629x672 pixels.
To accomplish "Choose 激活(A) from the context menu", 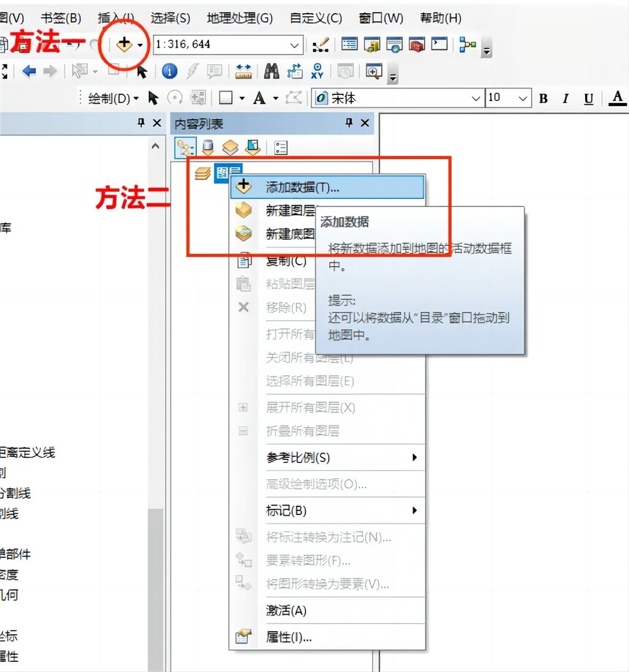I will coord(342,611).
